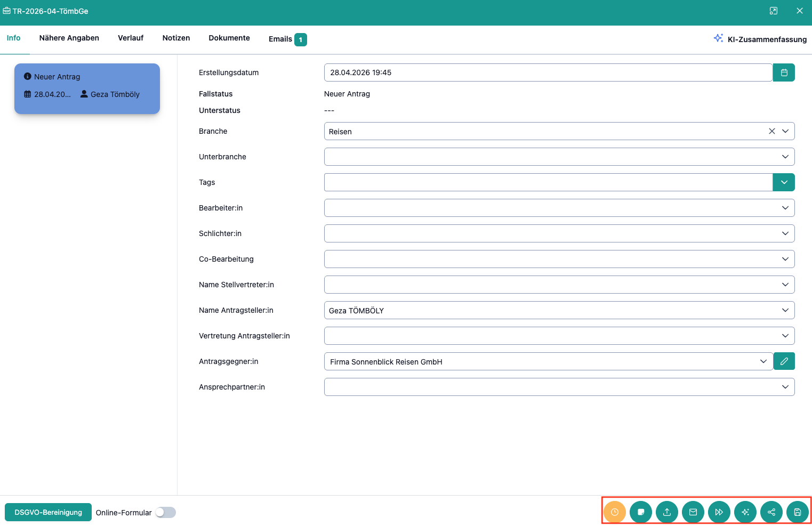Click the expand window icon in title bar
Screen dimensions: 812x526
(774, 11)
